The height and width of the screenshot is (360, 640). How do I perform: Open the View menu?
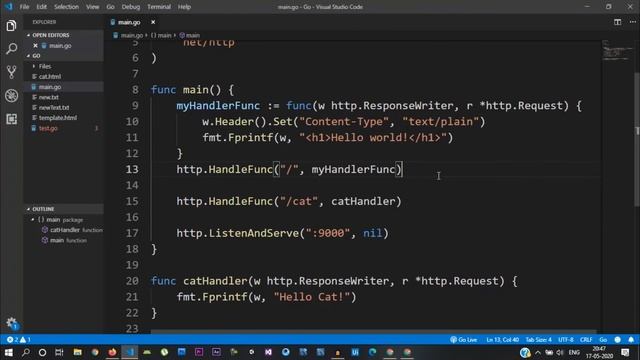pos(93,7)
